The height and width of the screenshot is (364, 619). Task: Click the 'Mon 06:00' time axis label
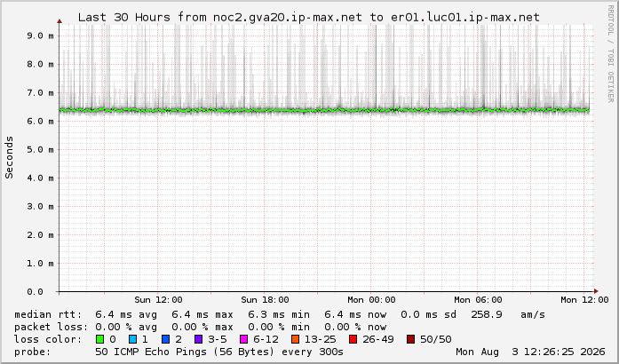tap(478, 300)
